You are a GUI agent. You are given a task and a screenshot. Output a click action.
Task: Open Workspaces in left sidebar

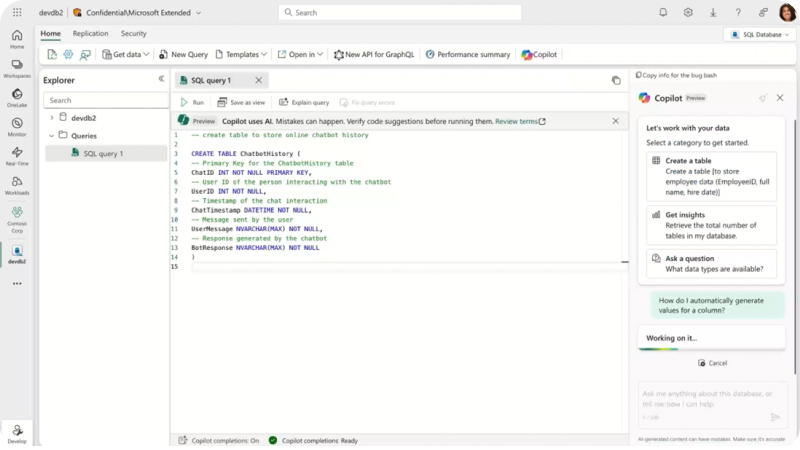17,68
